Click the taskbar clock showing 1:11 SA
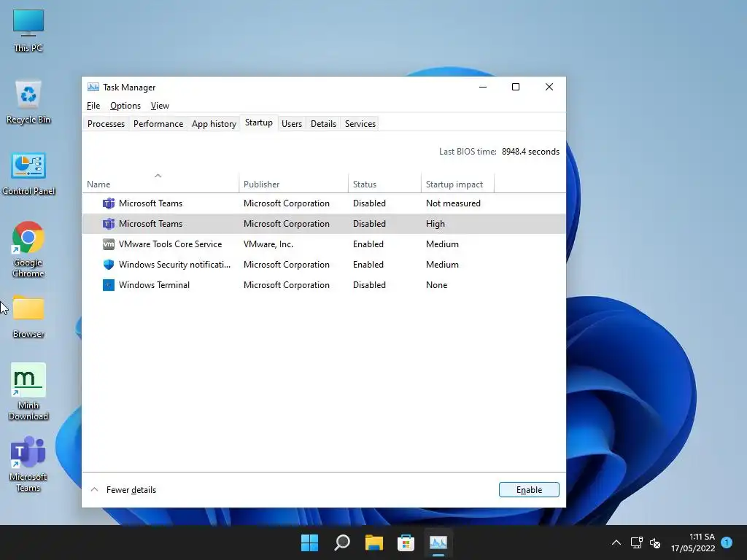Screen dimensions: 747x560 [693, 542]
